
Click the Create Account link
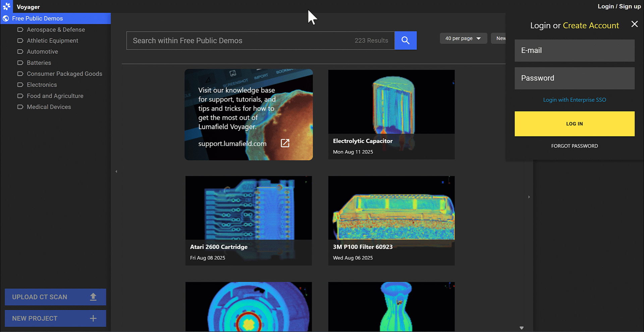point(591,25)
